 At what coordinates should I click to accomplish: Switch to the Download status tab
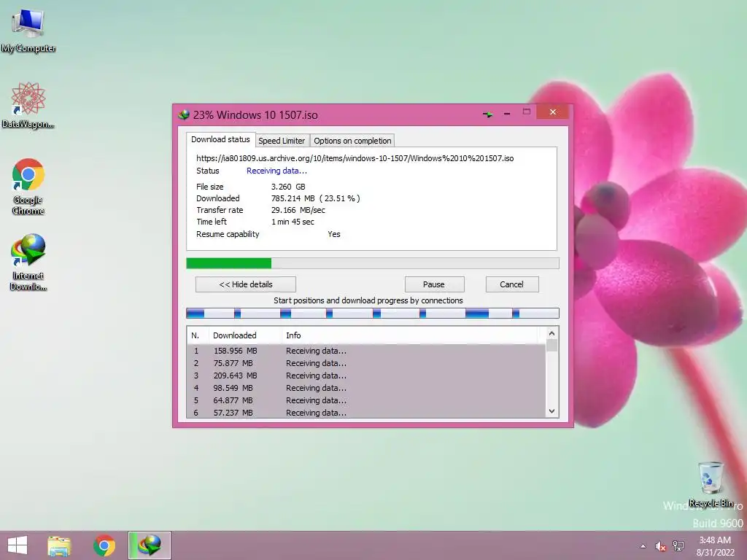(x=220, y=139)
